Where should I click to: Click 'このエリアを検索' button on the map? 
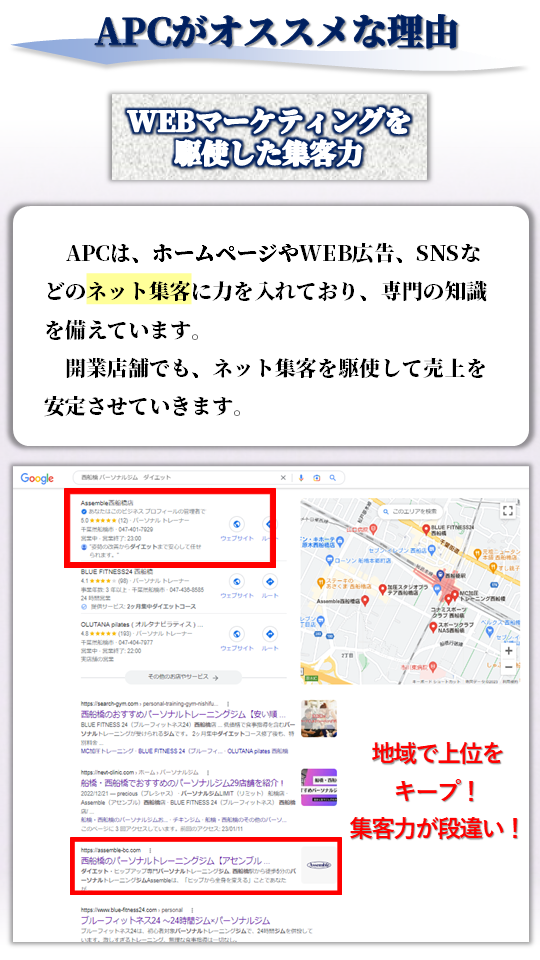tap(410, 511)
